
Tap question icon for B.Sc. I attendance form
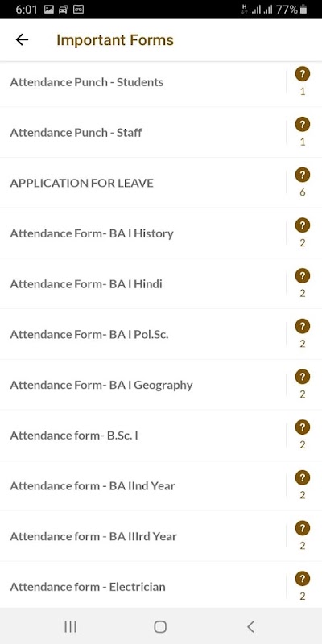(303, 427)
